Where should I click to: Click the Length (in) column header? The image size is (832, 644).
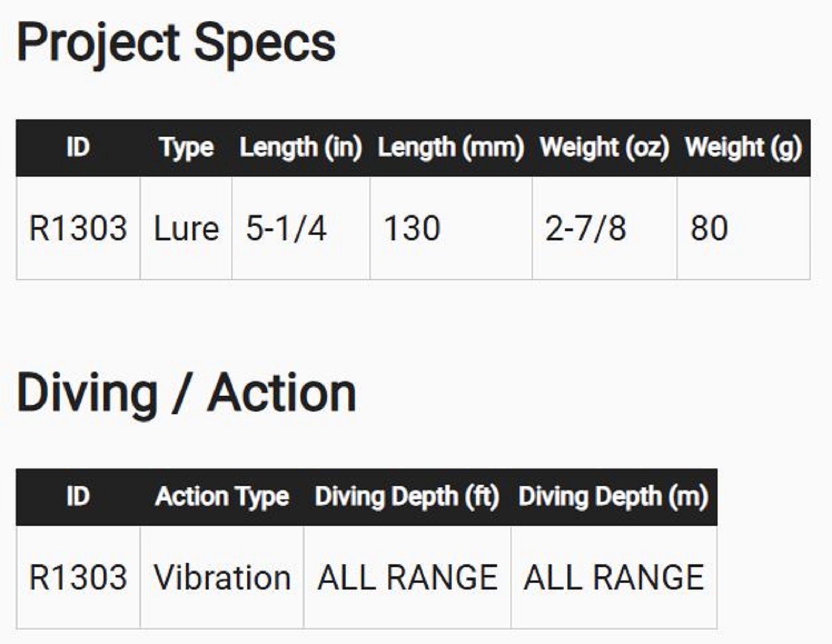coord(300,148)
